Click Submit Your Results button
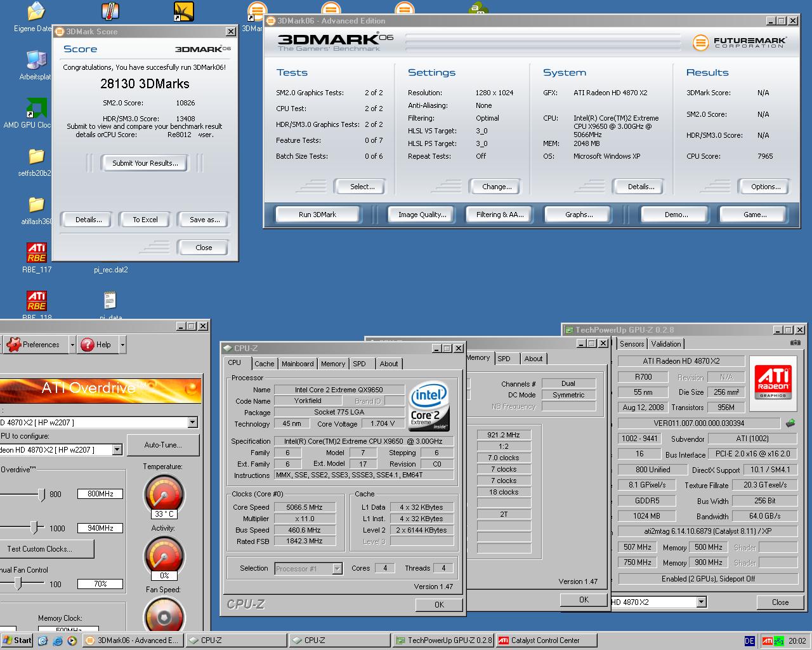Screen dimensions: 812x650 [145, 163]
